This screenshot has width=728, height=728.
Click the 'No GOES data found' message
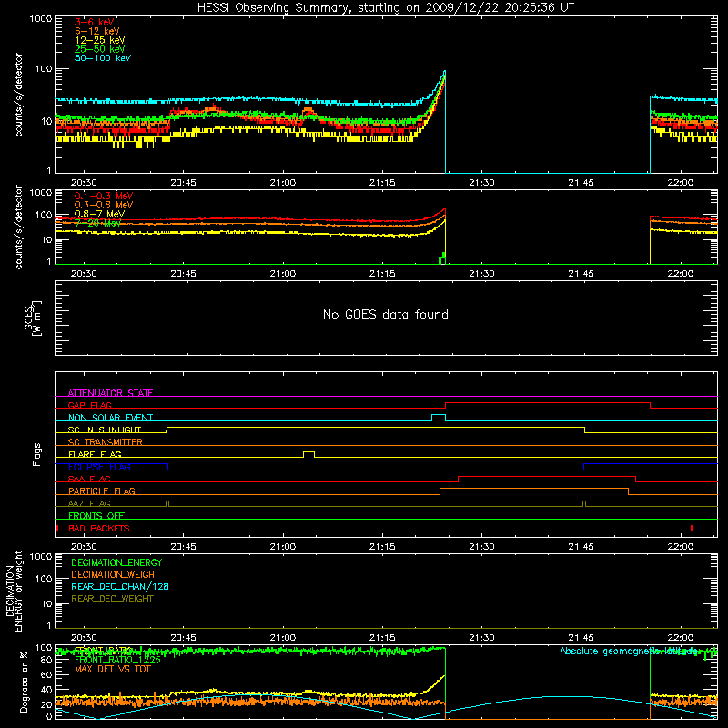click(385, 314)
